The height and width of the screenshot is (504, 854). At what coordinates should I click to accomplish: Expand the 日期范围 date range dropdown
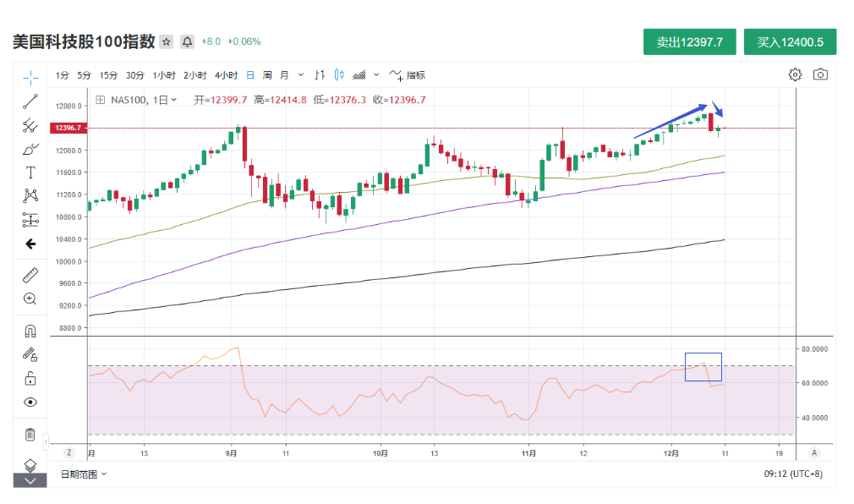84,474
